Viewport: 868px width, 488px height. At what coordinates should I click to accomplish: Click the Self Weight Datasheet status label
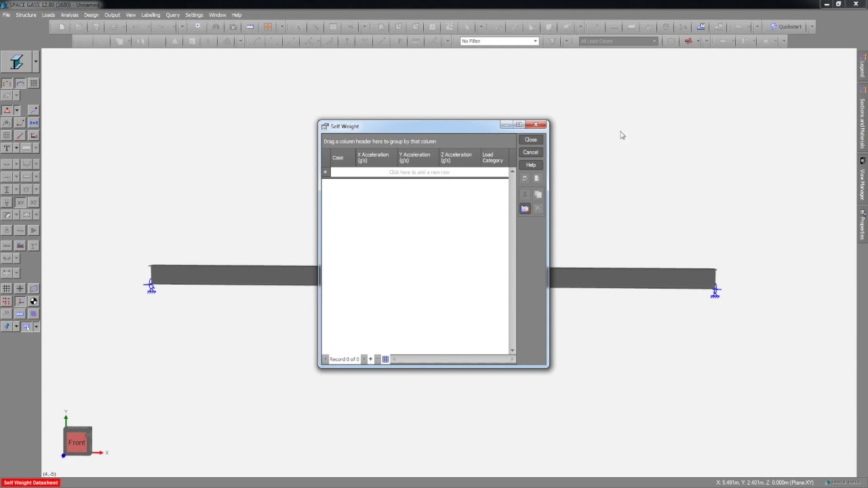click(x=31, y=483)
